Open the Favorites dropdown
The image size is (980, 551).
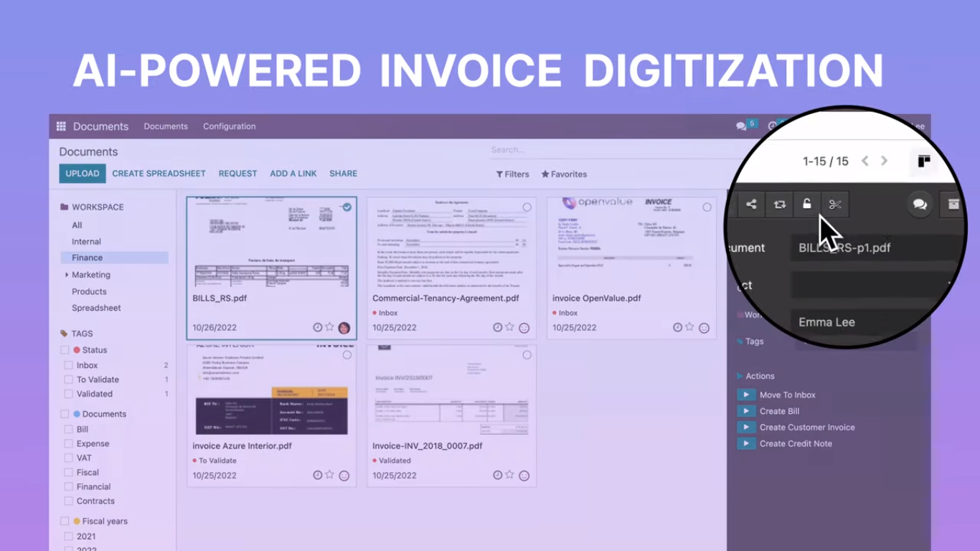(564, 174)
